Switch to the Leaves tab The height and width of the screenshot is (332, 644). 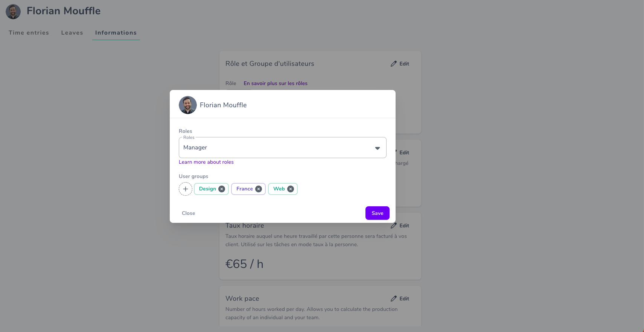pyautogui.click(x=72, y=33)
